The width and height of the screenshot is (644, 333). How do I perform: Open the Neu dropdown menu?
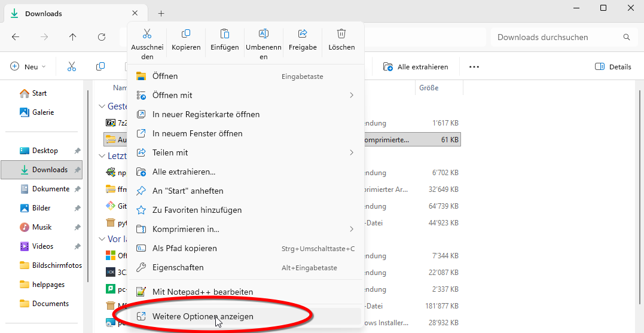coord(28,66)
